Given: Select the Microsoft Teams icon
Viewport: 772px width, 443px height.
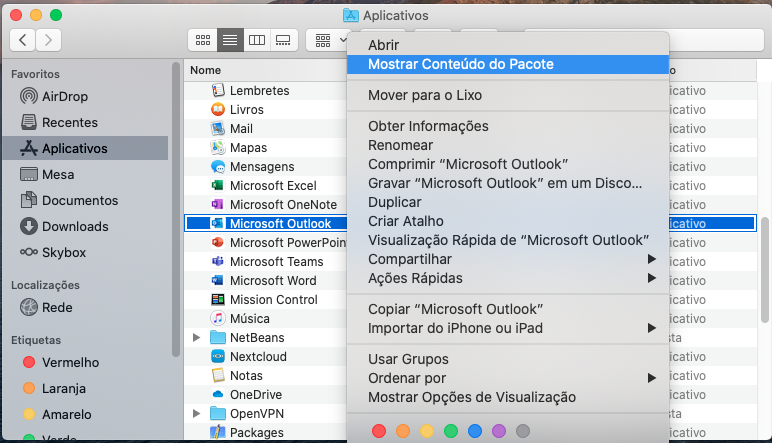Looking at the screenshot, I should 218,261.
